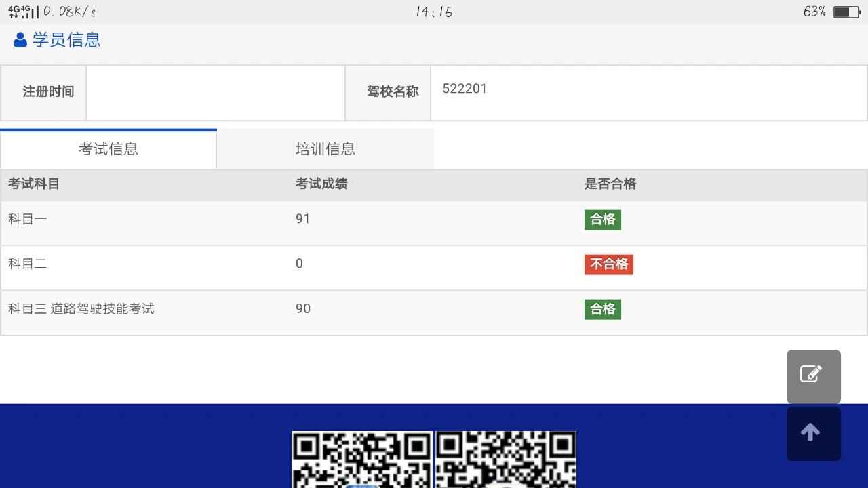Click the empty 注册时间 value field
Screen dimensions: 868x488
pos(216,93)
